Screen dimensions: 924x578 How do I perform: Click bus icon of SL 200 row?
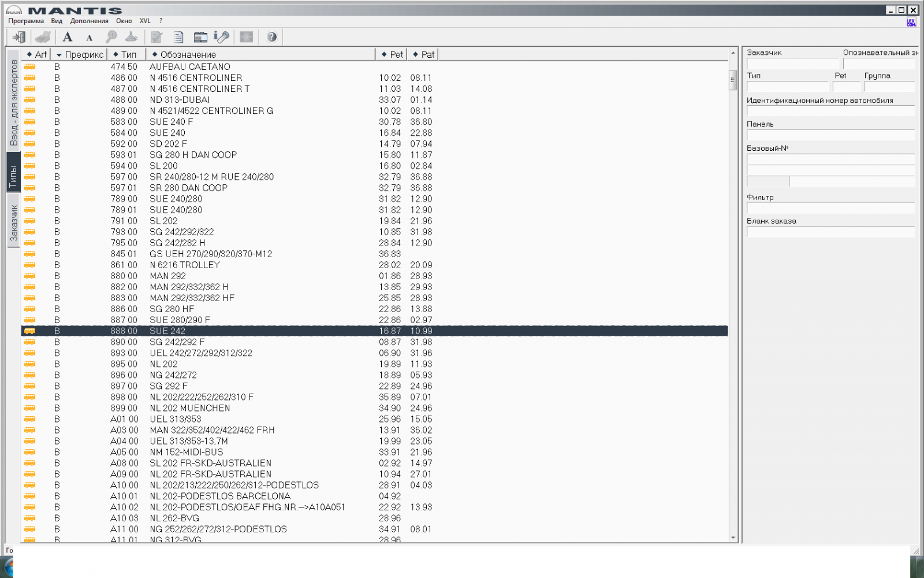point(30,166)
